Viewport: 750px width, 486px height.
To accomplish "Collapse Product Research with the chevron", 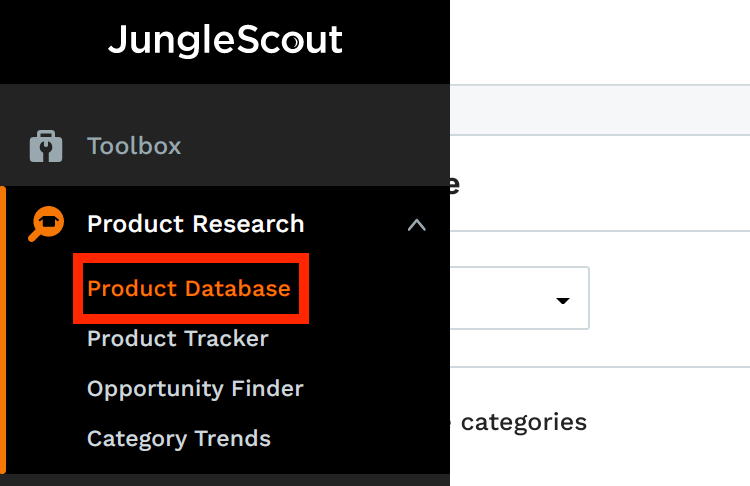I will [x=417, y=225].
